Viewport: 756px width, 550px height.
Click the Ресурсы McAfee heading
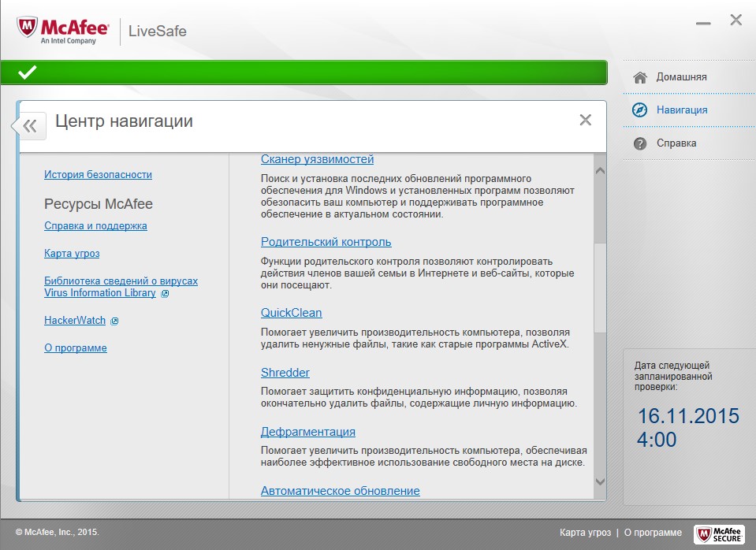99,204
